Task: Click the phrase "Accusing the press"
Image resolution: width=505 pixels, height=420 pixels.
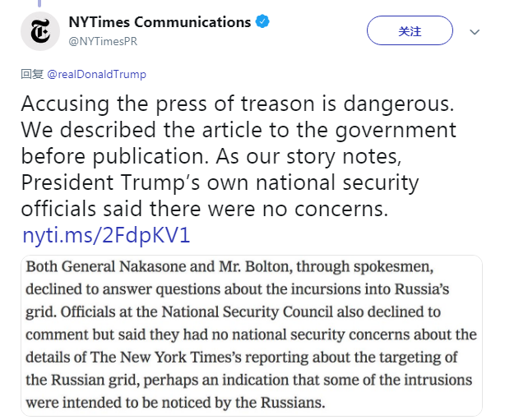Action: coord(100,104)
